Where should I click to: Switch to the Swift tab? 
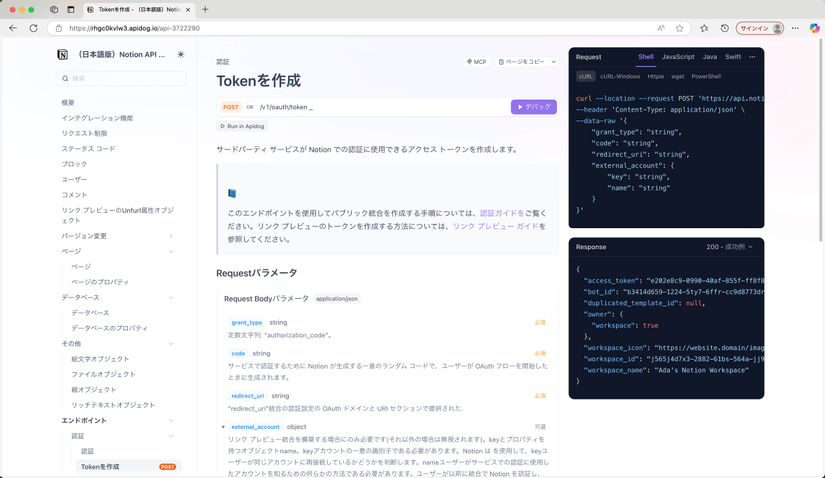tap(733, 57)
